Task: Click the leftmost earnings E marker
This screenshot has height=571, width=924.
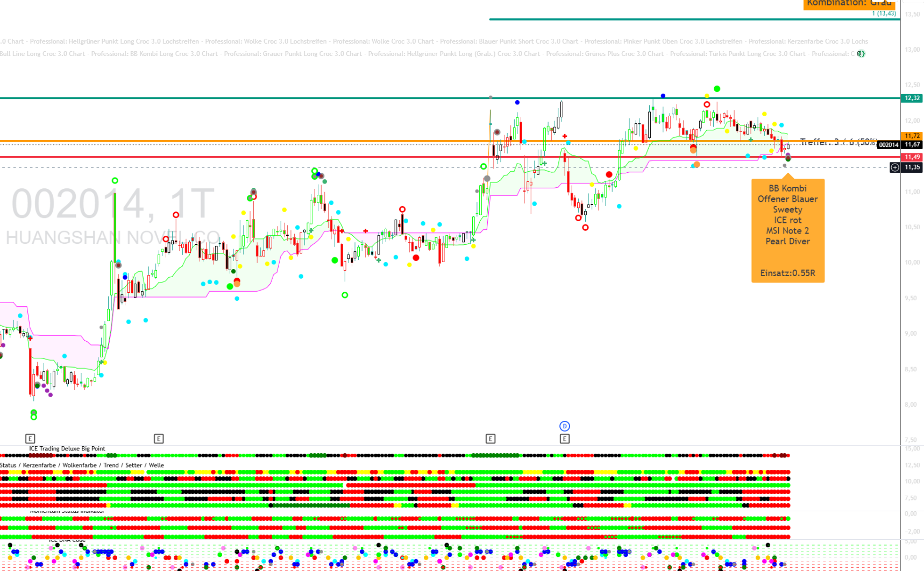Action: [x=30, y=439]
